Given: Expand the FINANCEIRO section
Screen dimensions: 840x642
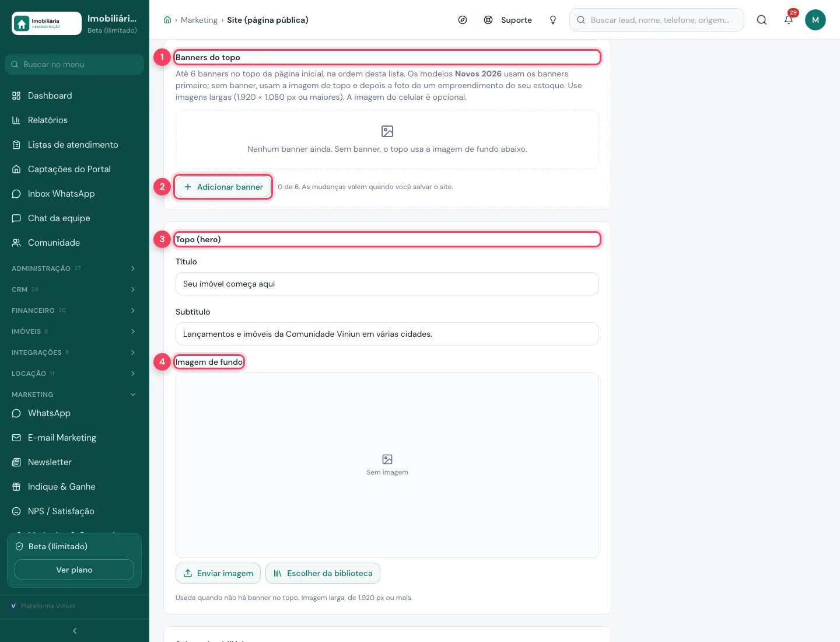Looking at the screenshot, I should (x=74, y=310).
